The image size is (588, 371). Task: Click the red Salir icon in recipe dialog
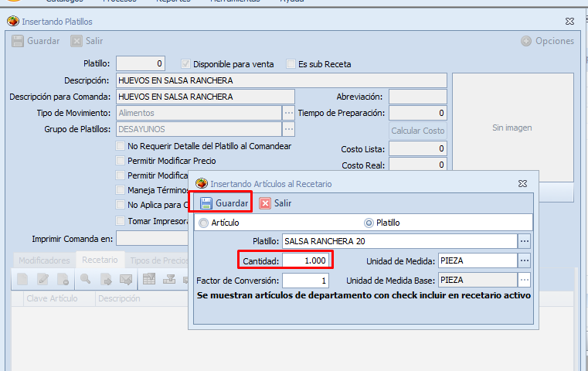point(265,203)
